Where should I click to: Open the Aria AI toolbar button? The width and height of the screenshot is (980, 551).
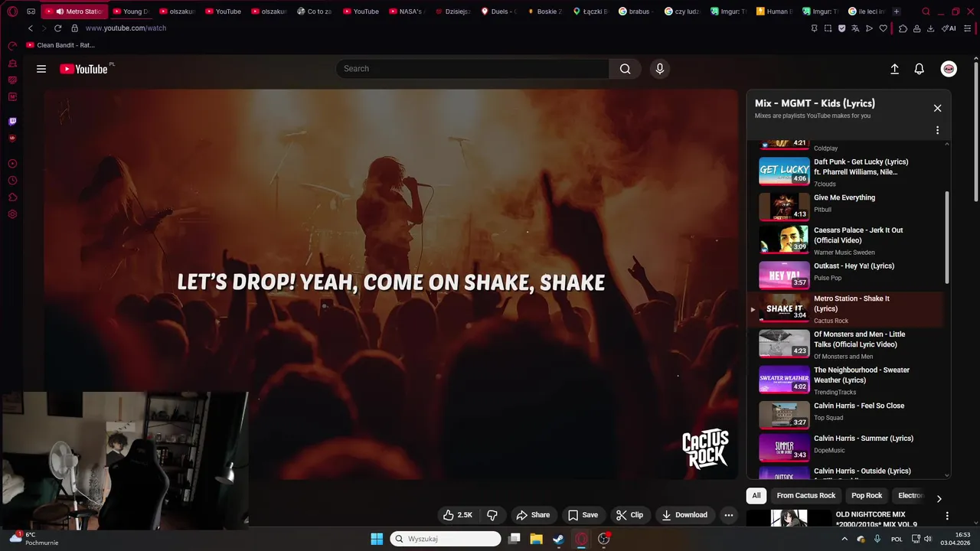click(x=949, y=28)
